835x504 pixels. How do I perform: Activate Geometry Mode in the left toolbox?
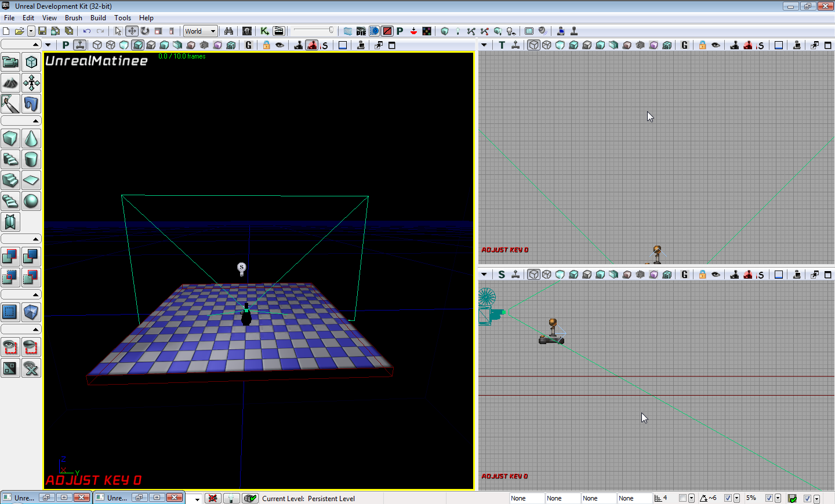[x=31, y=62]
